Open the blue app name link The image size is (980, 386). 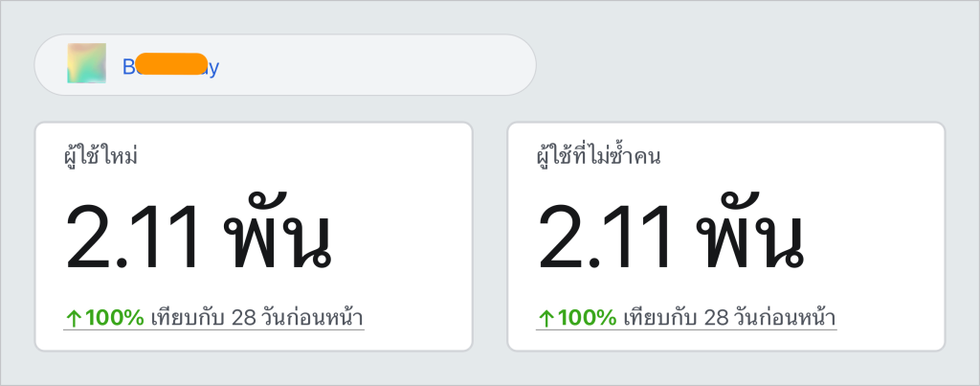(x=170, y=66)
